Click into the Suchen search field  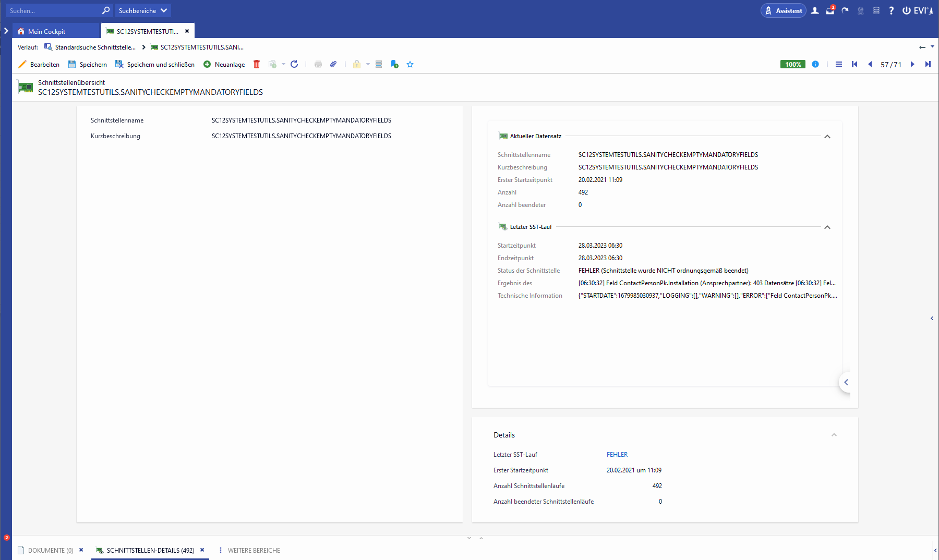click(x=52, y=10)
